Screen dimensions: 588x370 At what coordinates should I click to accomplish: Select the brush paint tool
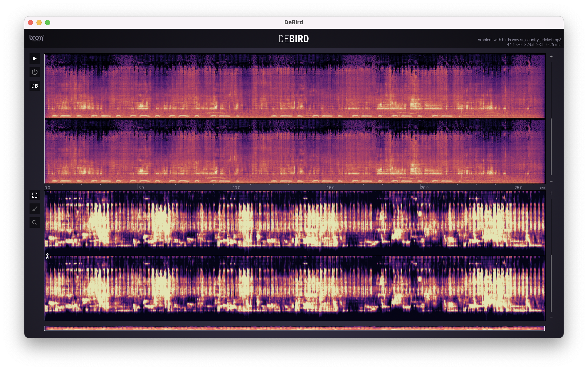(35, 209)
